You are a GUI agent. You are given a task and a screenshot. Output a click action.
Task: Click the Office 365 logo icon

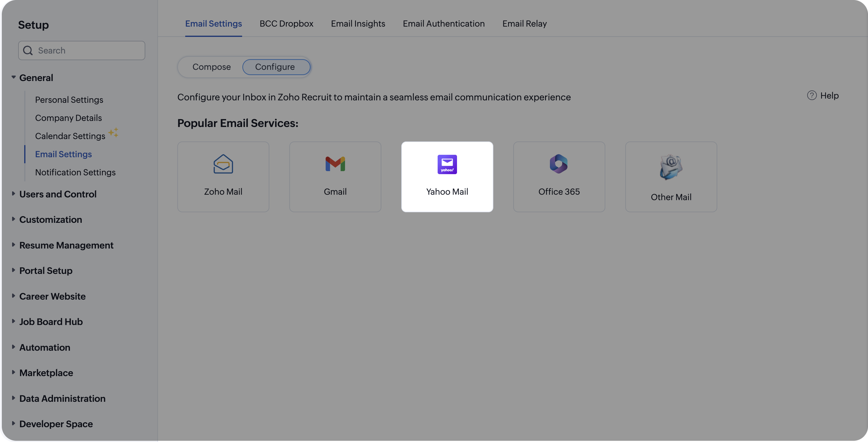(x=559, y=164)
